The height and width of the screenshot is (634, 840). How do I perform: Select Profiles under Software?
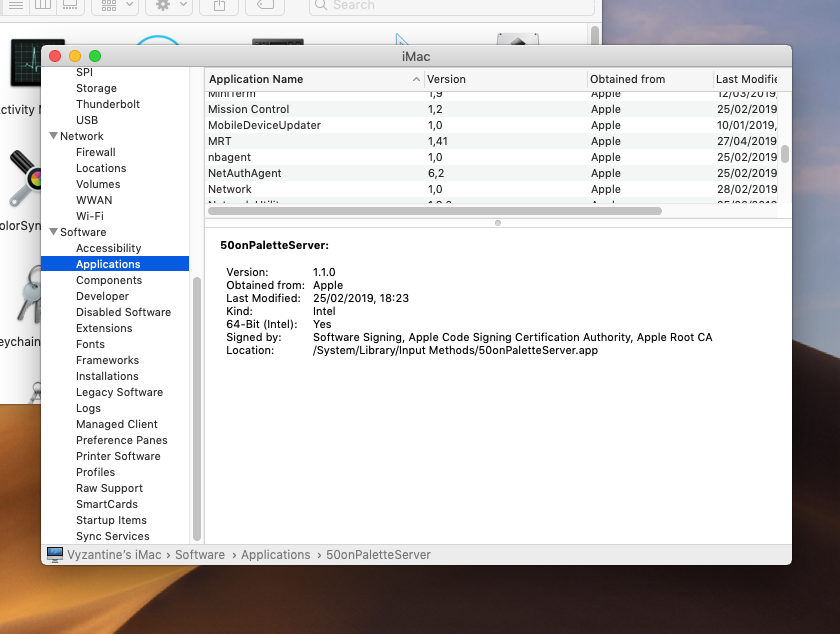coord(95,473)
